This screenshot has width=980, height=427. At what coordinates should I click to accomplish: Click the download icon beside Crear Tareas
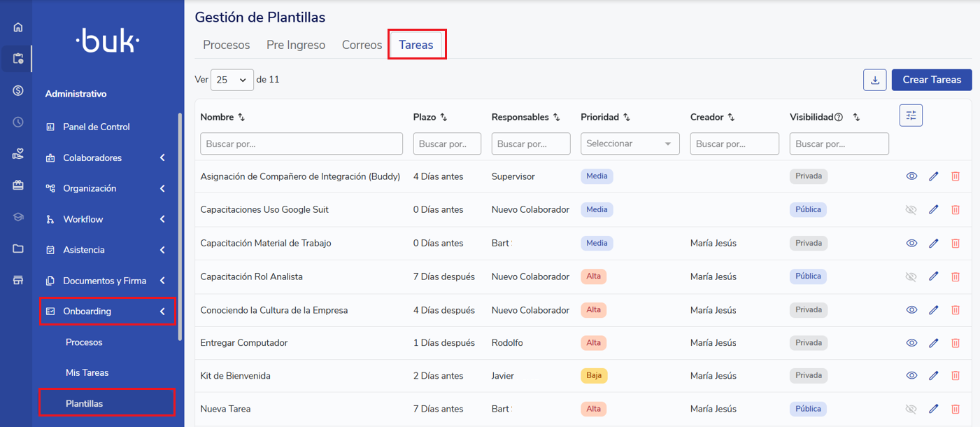pos(874,80)
